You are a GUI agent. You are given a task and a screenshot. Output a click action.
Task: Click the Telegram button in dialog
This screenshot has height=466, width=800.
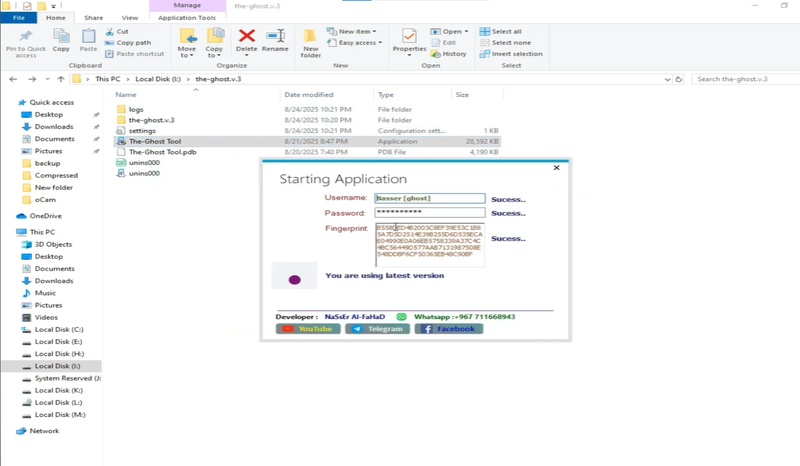pos(378,329)
